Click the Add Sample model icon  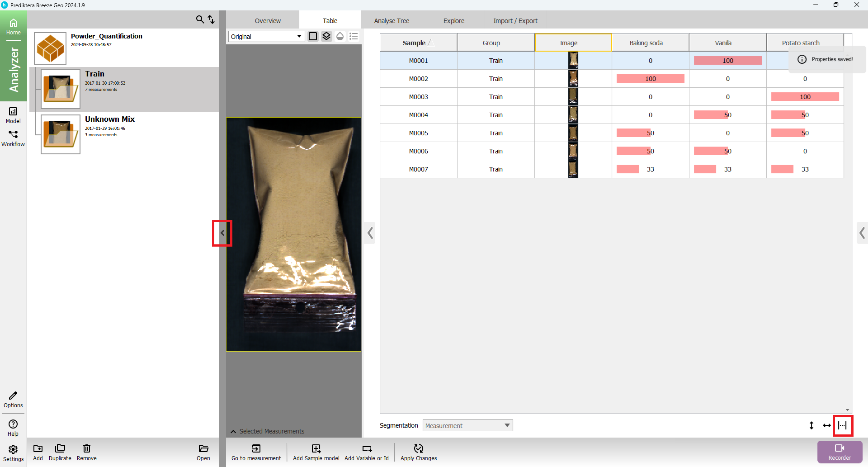coord(316,448)
